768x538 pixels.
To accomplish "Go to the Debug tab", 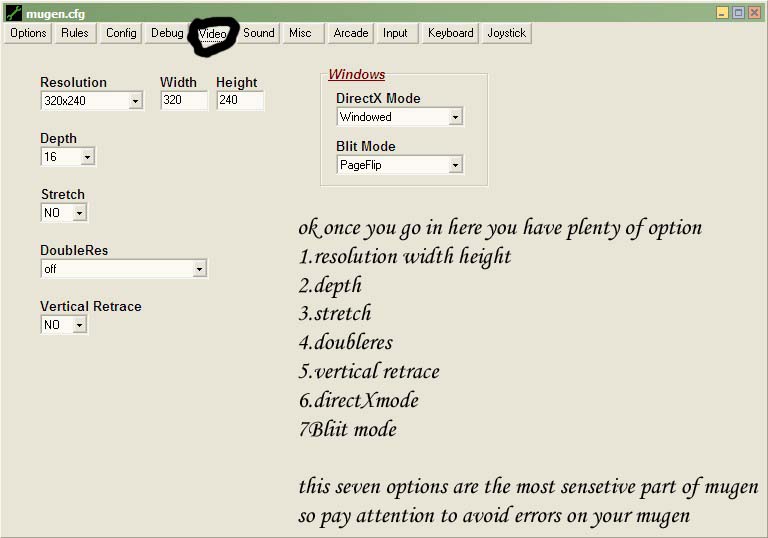I will [x=167, y=33].
